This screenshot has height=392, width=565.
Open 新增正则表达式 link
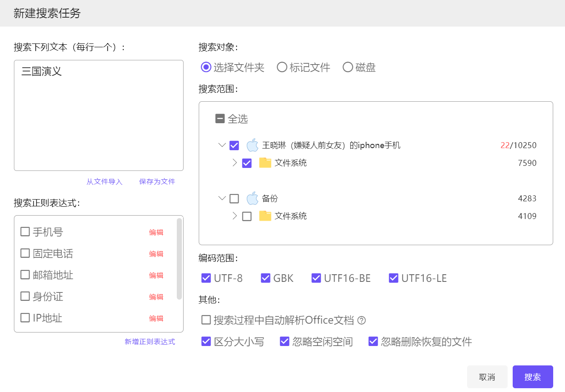click(x=149, y=341)
